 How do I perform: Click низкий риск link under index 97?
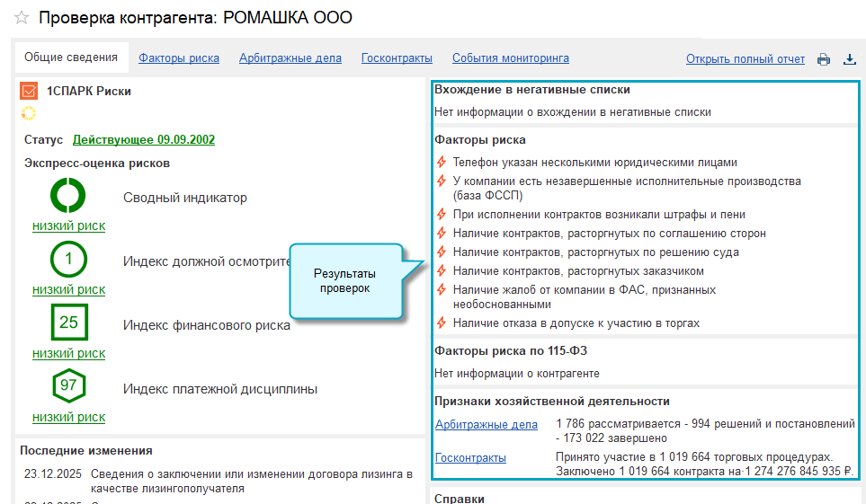[x=68, y=418]
